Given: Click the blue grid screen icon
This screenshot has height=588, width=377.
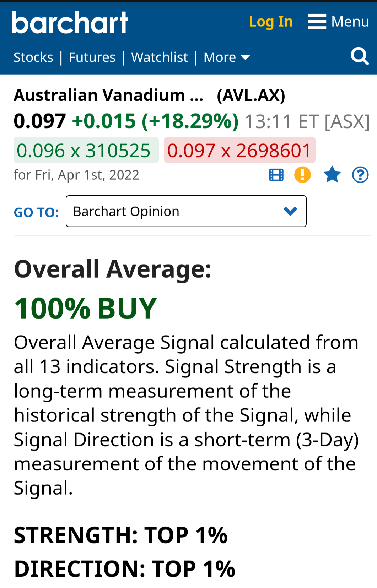Looking at the screenshot, I should coord(276,175).
